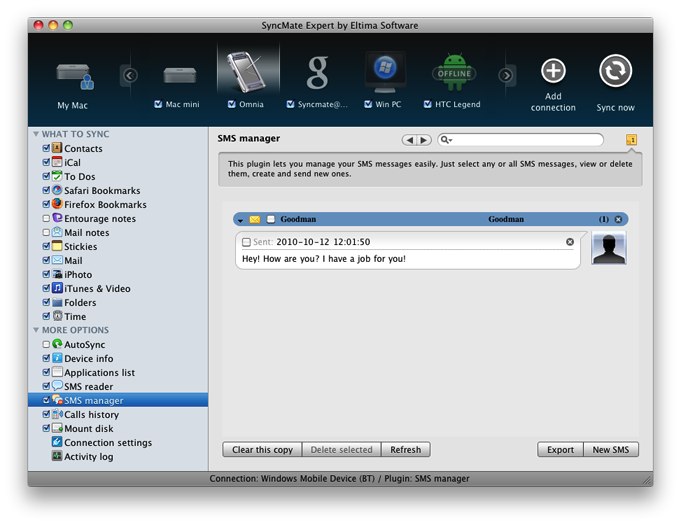Delete the 12:01:50 message with x icon
Screen dimensions: 681x525
point(570,242)
